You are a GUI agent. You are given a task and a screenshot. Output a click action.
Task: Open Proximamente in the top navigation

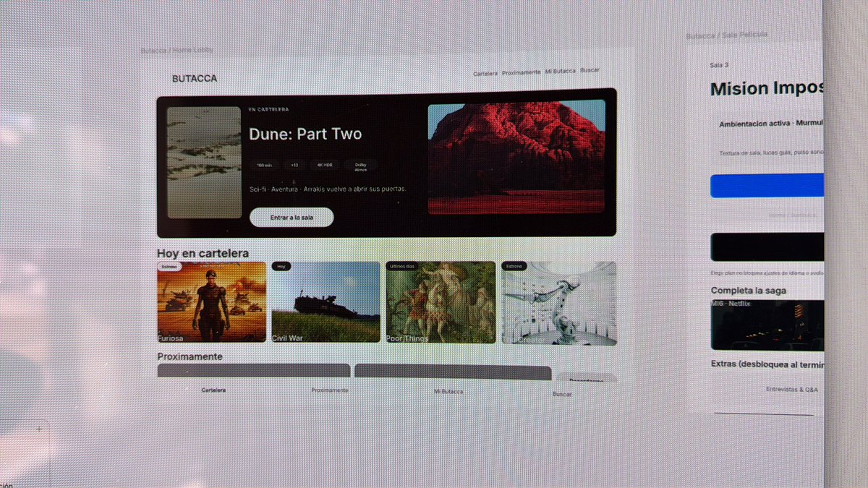521,72
